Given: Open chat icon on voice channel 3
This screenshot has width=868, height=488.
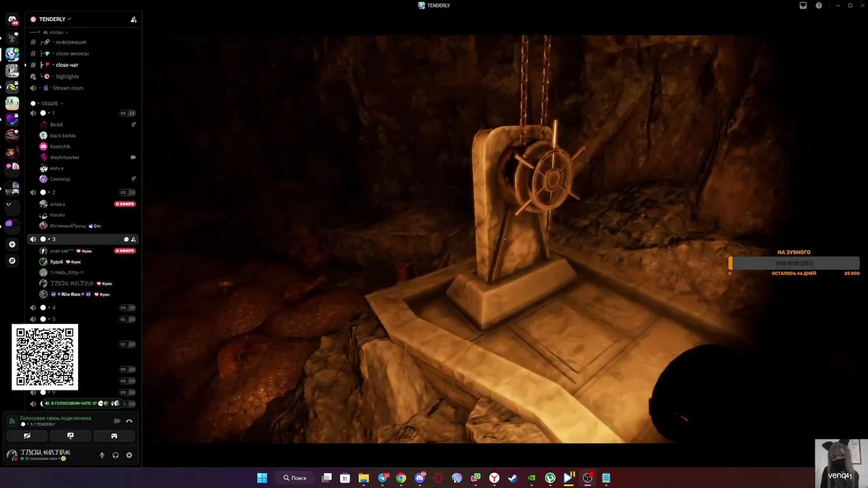Looking at the screenshot, I should [126, 239].
